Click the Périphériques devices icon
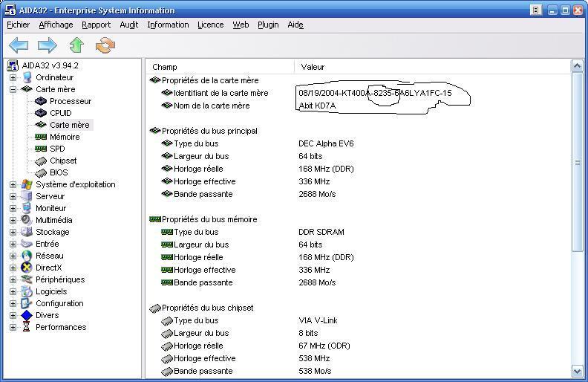This screenshot has height=382, width=588. [x=27, y=279]
